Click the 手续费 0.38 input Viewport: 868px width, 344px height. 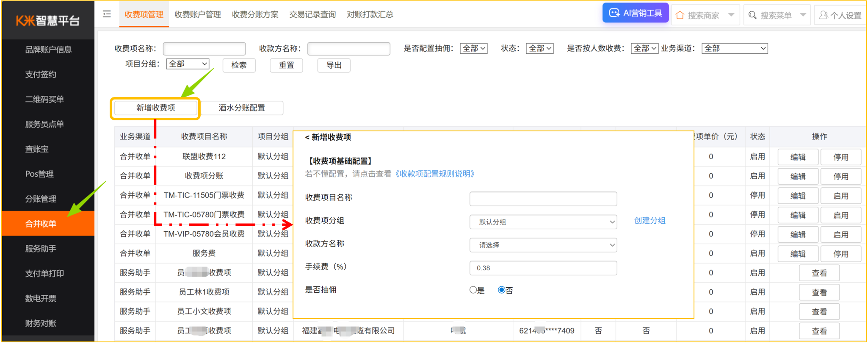543,268
